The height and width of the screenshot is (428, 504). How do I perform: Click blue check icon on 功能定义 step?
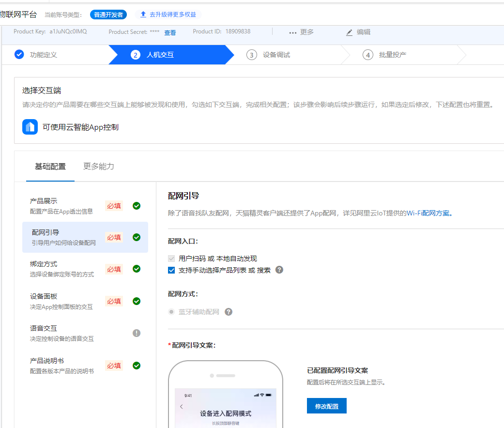coord(19,54)
